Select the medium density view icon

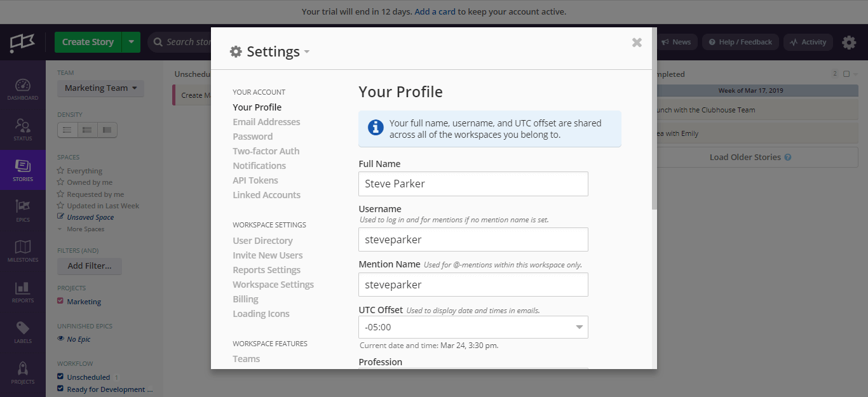(87, 130)
